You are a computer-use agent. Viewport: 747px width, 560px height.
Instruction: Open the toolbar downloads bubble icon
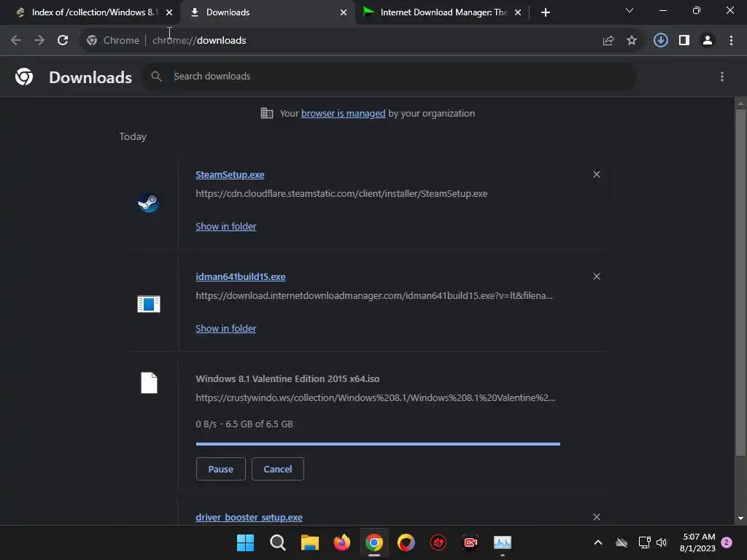[x=660, y=41]
